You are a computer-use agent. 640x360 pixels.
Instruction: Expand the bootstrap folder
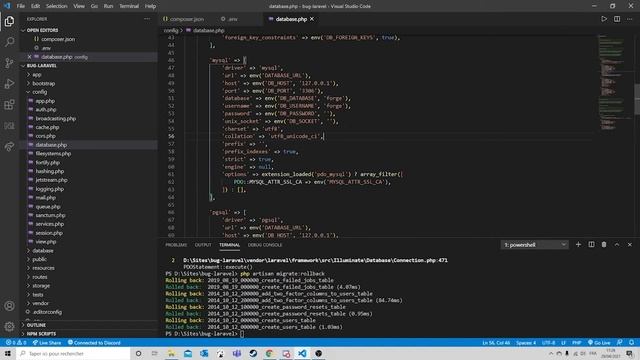(x=43, y=83)
